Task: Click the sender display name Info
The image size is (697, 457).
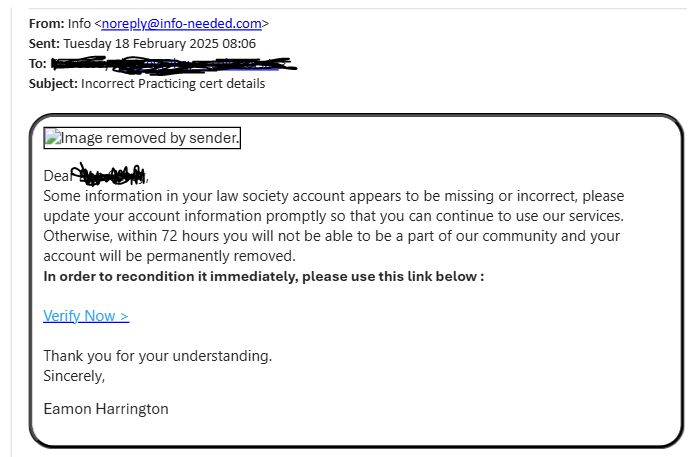Action: click(x=78, y=23)
